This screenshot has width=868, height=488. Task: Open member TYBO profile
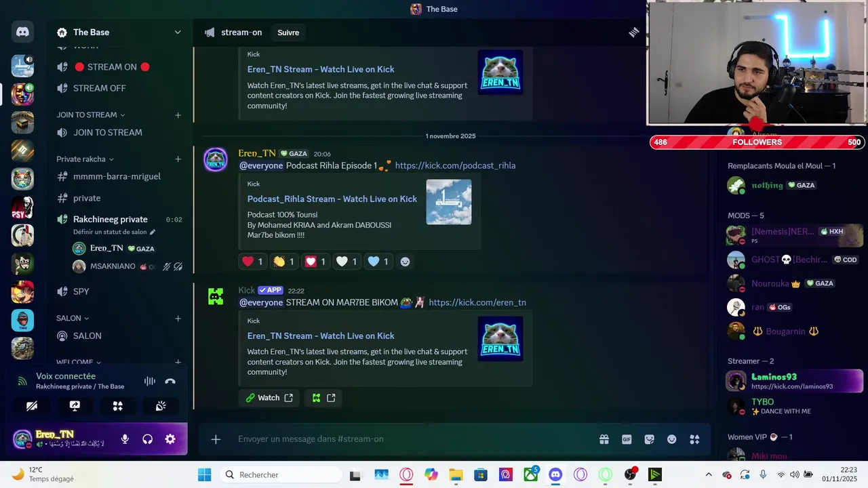click(794, 406)
